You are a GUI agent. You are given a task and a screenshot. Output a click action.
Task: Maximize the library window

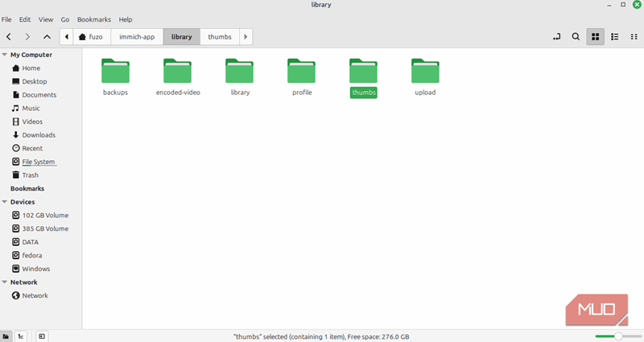tap(623, 5)
